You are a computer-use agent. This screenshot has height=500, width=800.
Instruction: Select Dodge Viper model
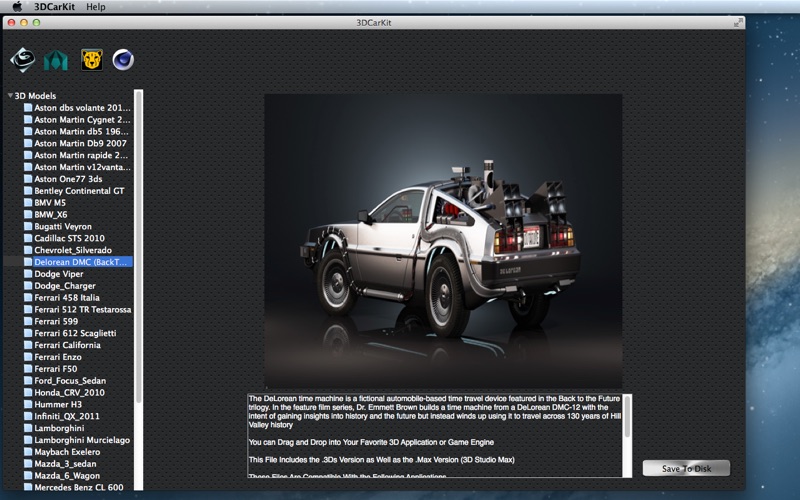tap(59, 274)
